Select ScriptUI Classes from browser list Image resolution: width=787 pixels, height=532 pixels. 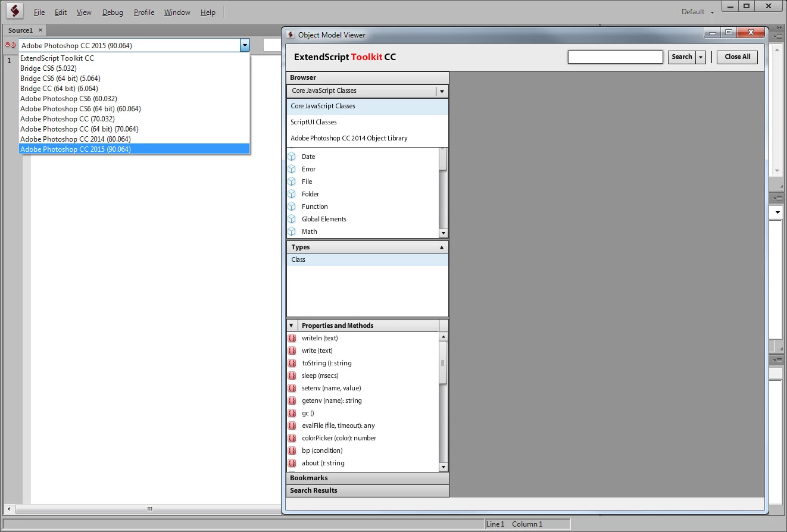click(x=367, y=122)
